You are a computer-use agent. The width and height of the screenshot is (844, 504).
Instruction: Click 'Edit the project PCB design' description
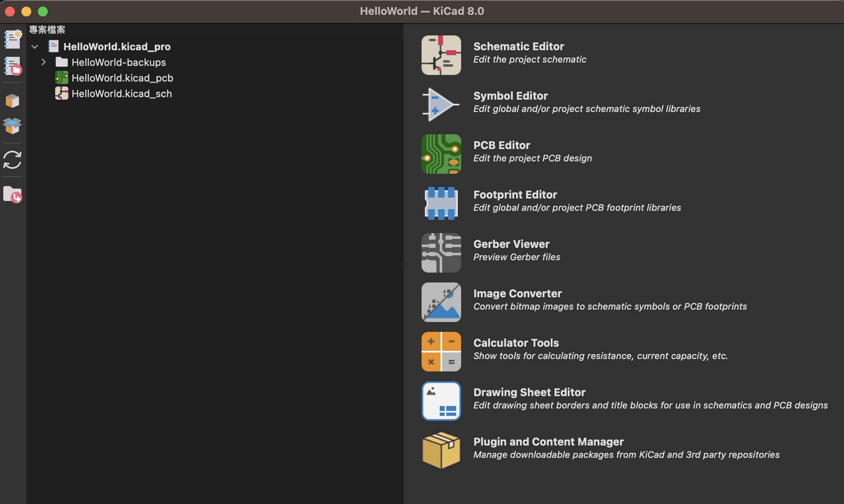(533, 158)
